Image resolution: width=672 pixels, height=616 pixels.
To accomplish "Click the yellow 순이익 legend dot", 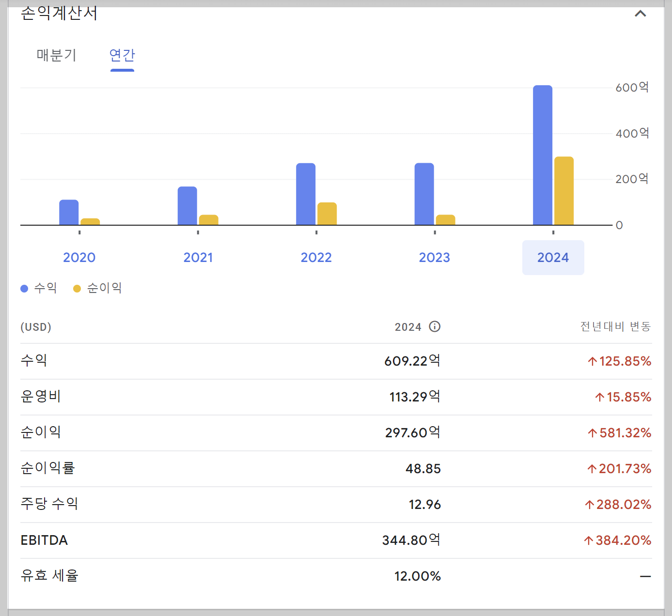I will pyautogui.click(x=77, y=288).
